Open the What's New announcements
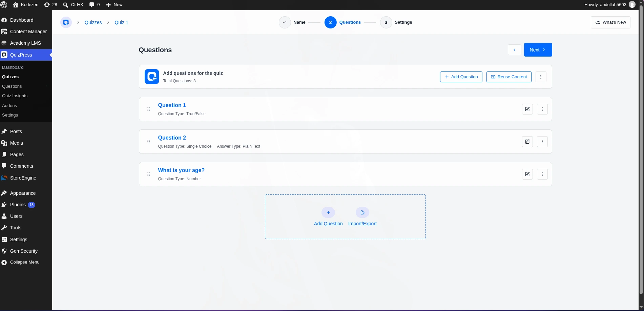The width and height of the screenshot is (644, 311). [610, 22]
